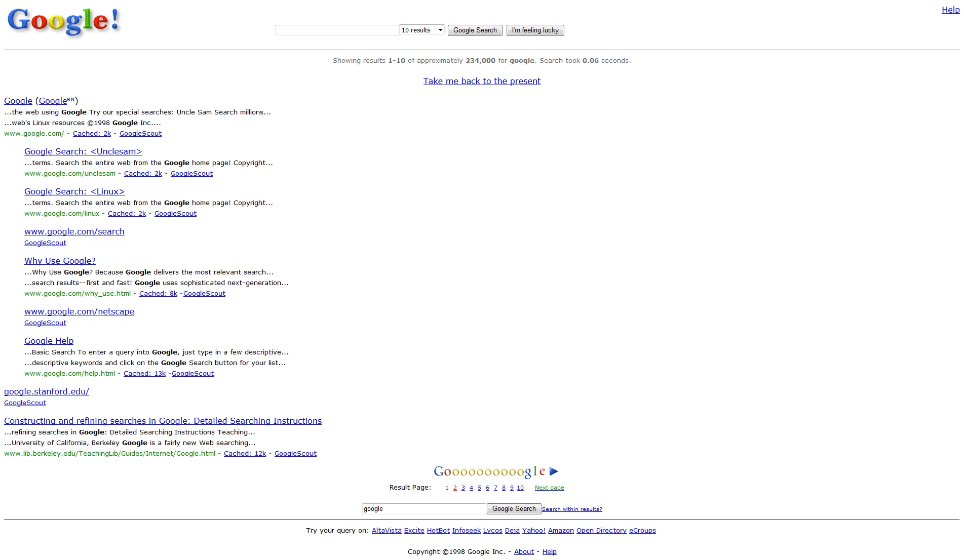This screenshot has height=560, width=964.
Task: Open 'Constructing and refining searches in Google' result
Action: point(163,421)
